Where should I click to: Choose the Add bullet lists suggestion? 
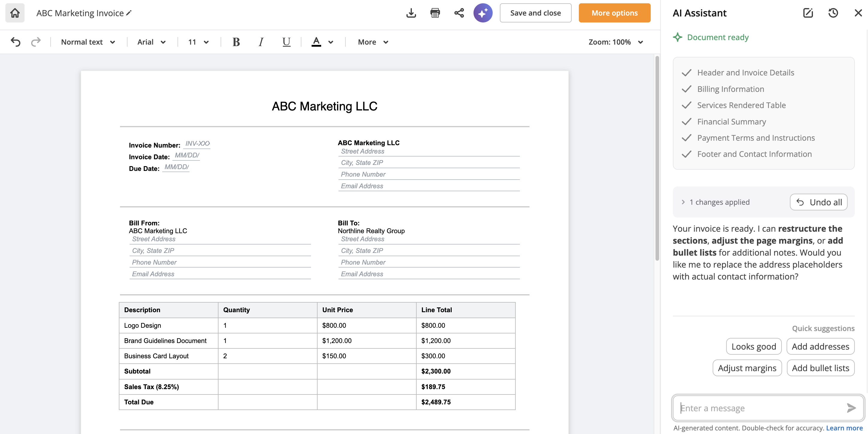[x=820, y=368]
